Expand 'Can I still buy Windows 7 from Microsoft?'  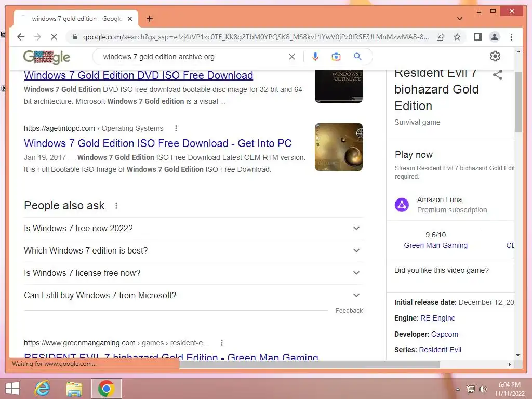193,296
